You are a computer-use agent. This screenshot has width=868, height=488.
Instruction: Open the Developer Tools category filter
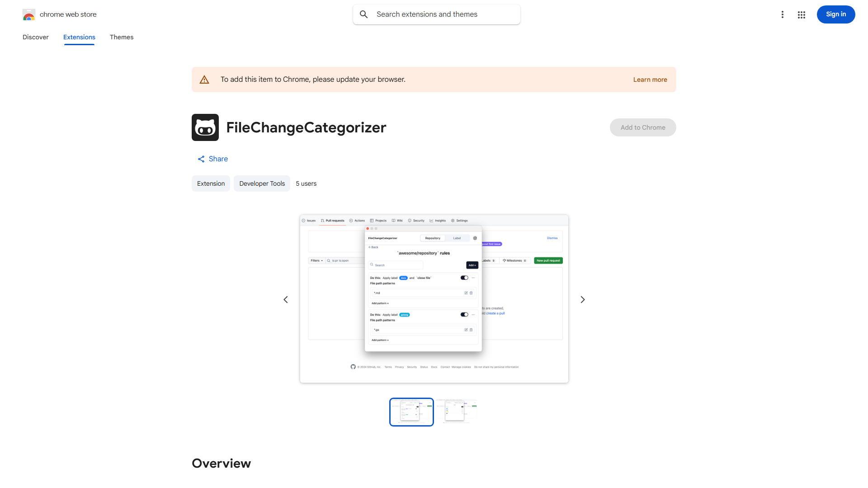pos(262,183)
